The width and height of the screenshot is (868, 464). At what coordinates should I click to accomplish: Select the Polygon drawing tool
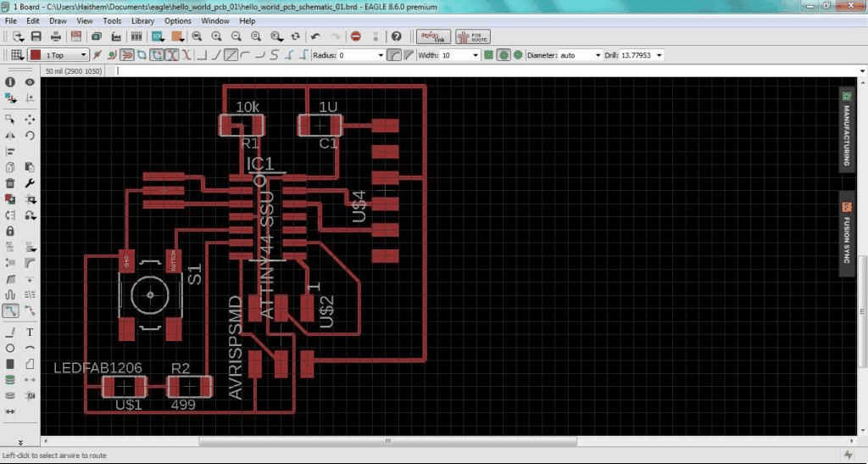[30, 364]
